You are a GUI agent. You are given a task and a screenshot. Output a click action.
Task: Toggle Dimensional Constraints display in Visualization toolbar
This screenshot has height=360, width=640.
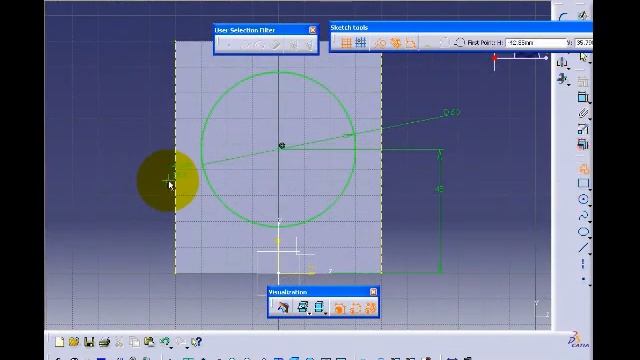point(355,308)
